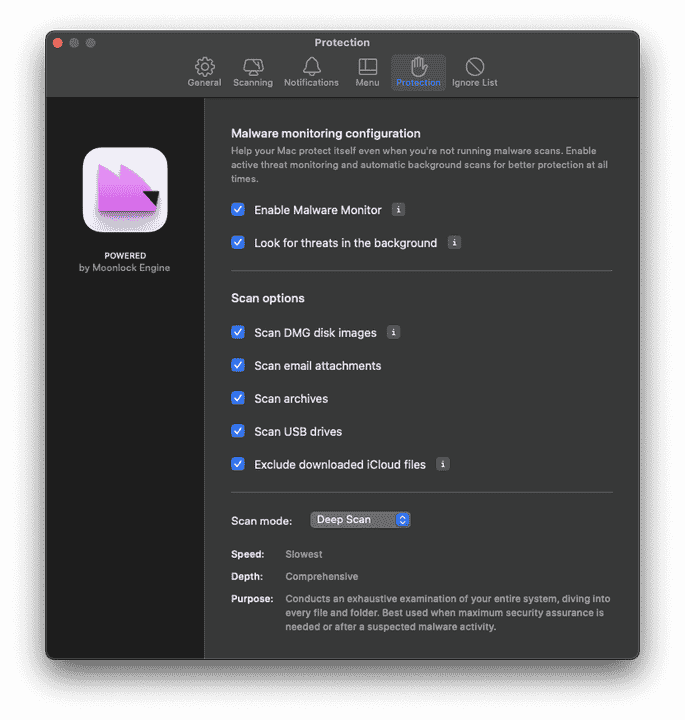This screenshot has height=720, width=685.
Task: Select the Protection tab
Action: point(418,72)
